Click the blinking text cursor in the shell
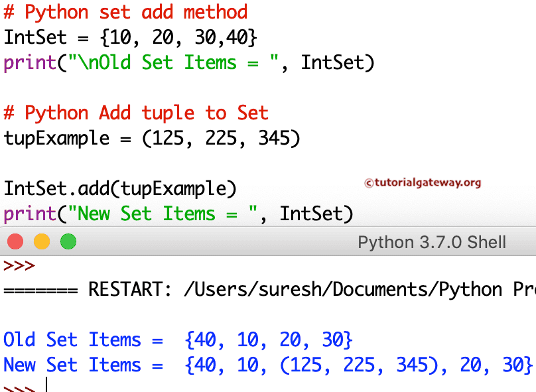The height and width of the screenshot is (392, 536). point(46,382)
